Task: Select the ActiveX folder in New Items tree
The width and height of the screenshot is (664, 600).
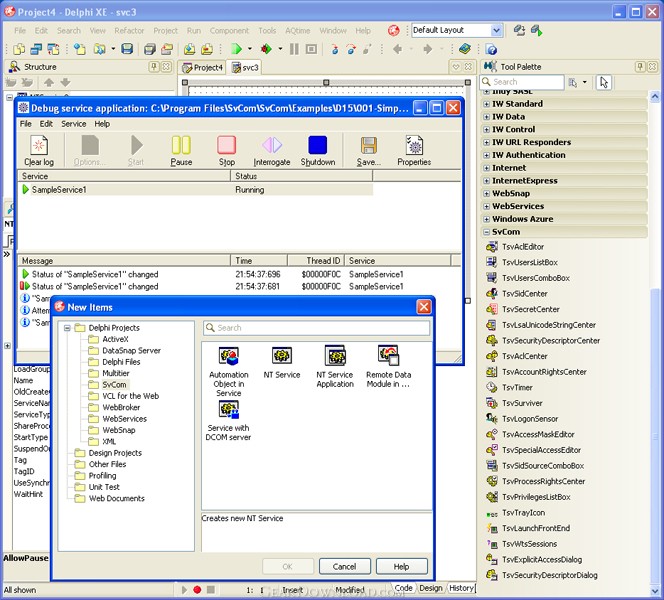Action: (109, 339)
